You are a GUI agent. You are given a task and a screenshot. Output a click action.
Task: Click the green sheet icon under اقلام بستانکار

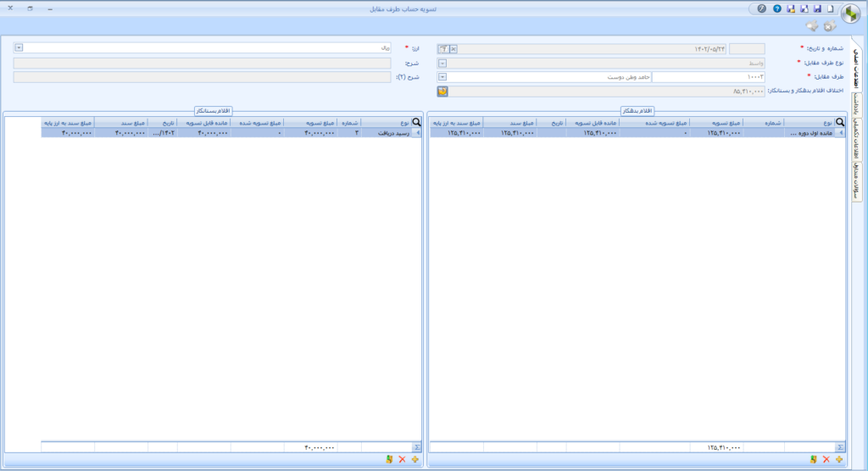click(x=389, y=459)
